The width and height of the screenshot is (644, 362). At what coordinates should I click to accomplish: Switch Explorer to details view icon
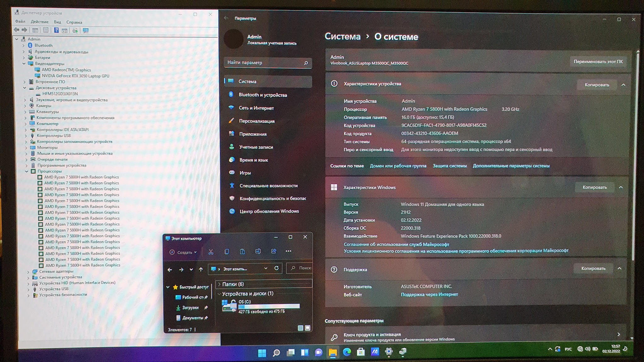pyautogui.click(x=300, y=328)
